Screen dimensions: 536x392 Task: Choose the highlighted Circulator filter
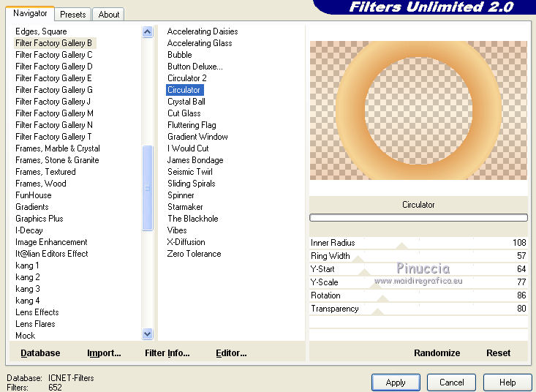(x=184, y=90)
